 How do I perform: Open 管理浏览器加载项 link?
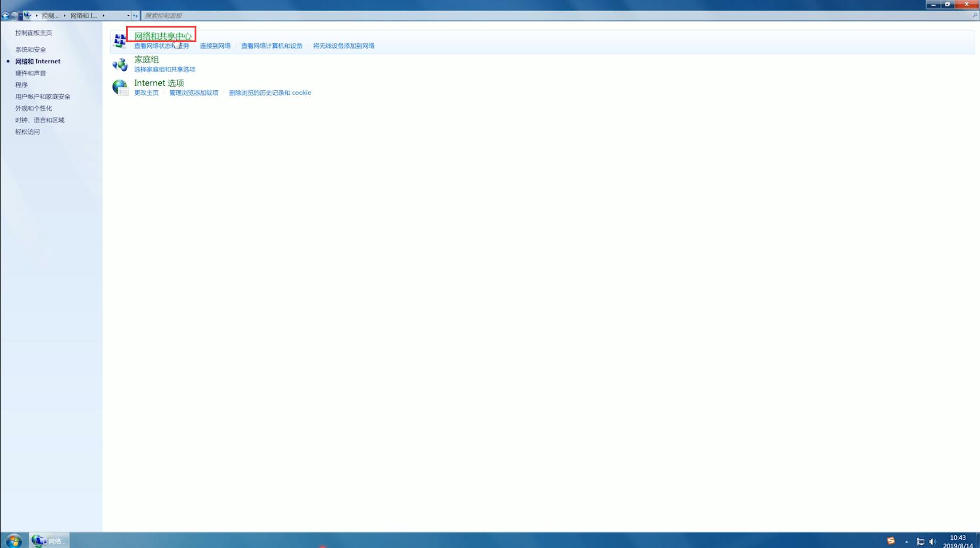pyautogui.click(x=194, y=93)
